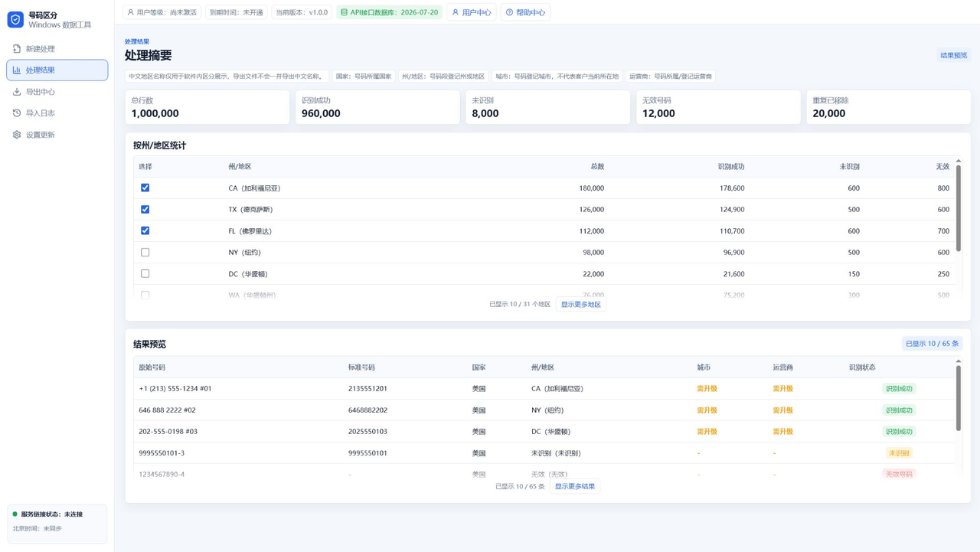Uncheck the TX（德克萨斯）checkbox
Viewport: 980px width, 552px height.
coord(145,209)
